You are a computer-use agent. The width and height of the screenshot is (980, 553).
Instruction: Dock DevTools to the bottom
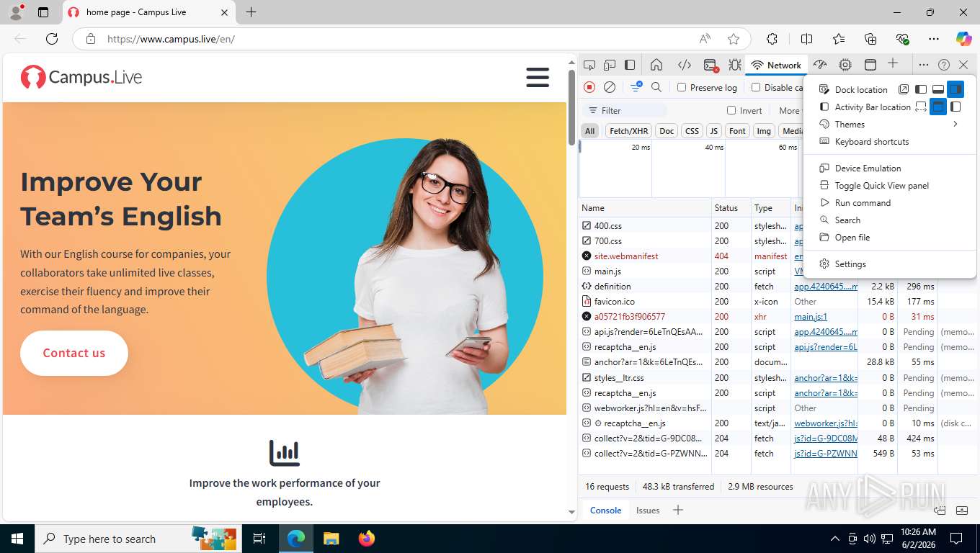click(938, 89)
